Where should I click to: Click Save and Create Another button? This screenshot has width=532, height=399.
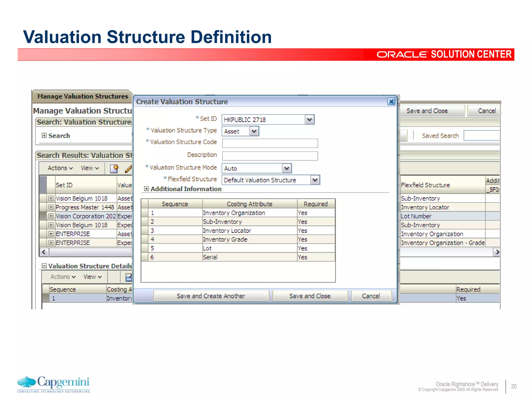(x=211, y=296)
